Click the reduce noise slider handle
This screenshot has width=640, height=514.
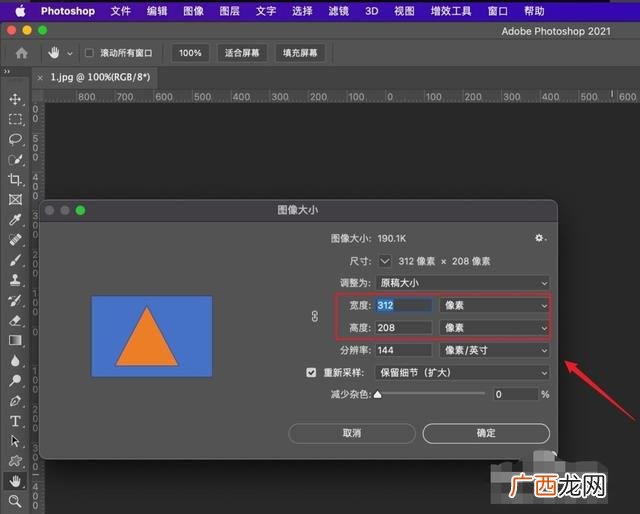(378, 394)
